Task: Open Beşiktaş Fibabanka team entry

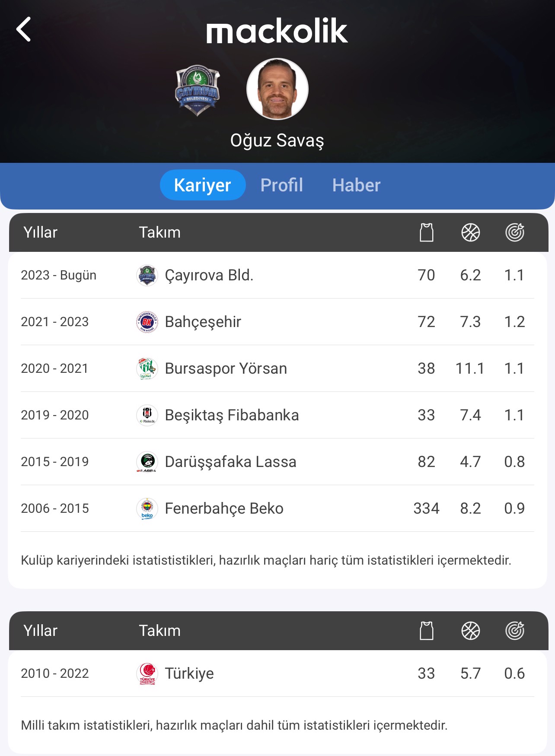Action: (x=277, y=415)
